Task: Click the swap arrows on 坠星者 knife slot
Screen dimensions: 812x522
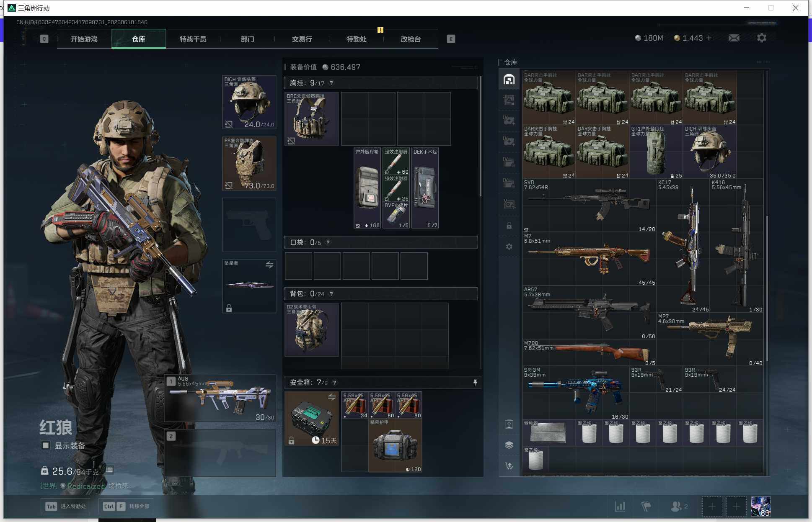Action: [269, 265]
